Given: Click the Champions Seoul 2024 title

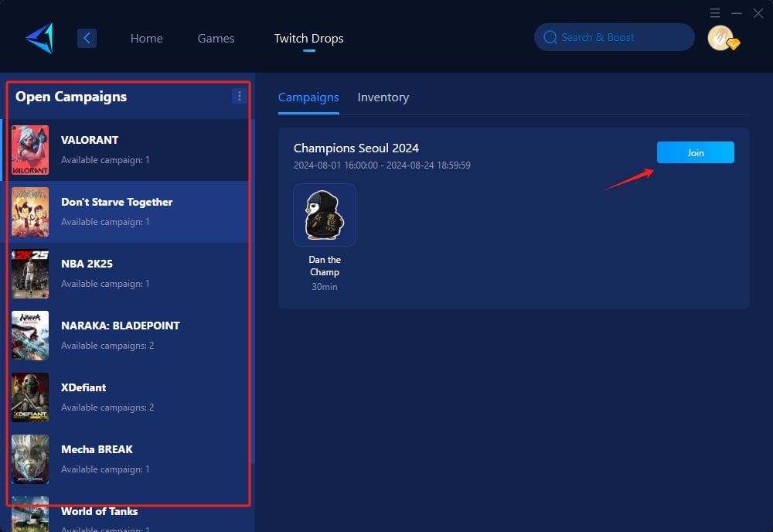Looking at the screenshot, I should (x=356, y=148).
